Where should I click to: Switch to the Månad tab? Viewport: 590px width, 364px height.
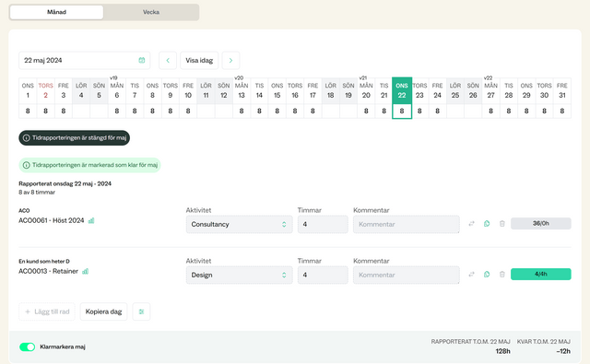[x=56, y=12]
